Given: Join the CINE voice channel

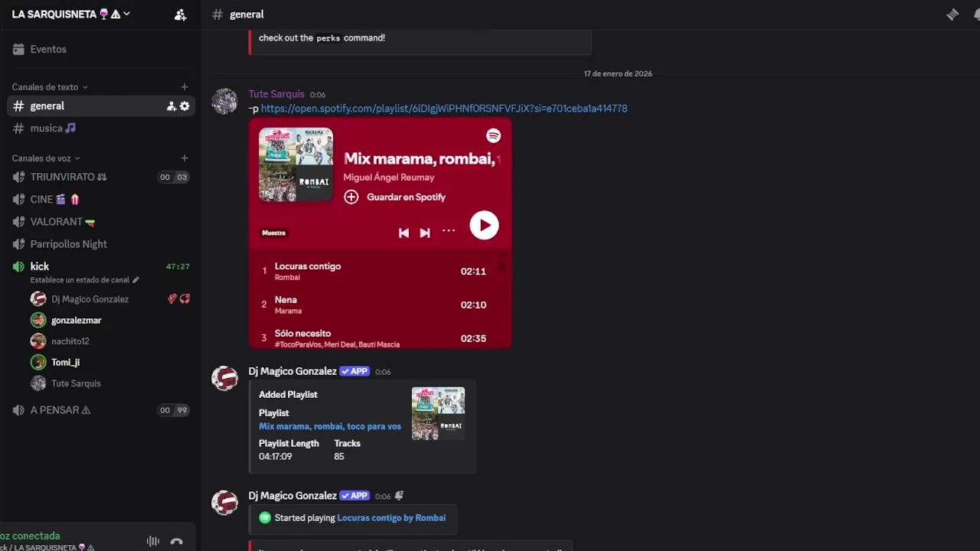Looking at the screenshot, I should (x=100, y=199).
